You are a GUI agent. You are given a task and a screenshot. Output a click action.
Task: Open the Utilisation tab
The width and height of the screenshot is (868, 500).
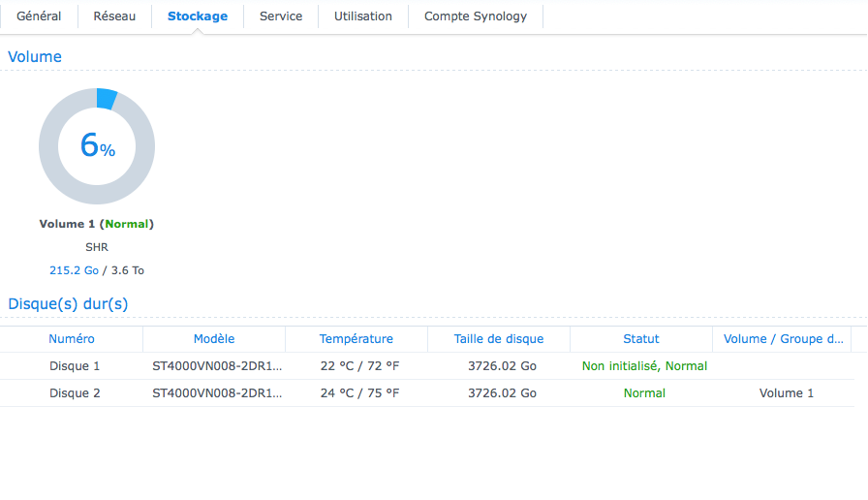363,16
